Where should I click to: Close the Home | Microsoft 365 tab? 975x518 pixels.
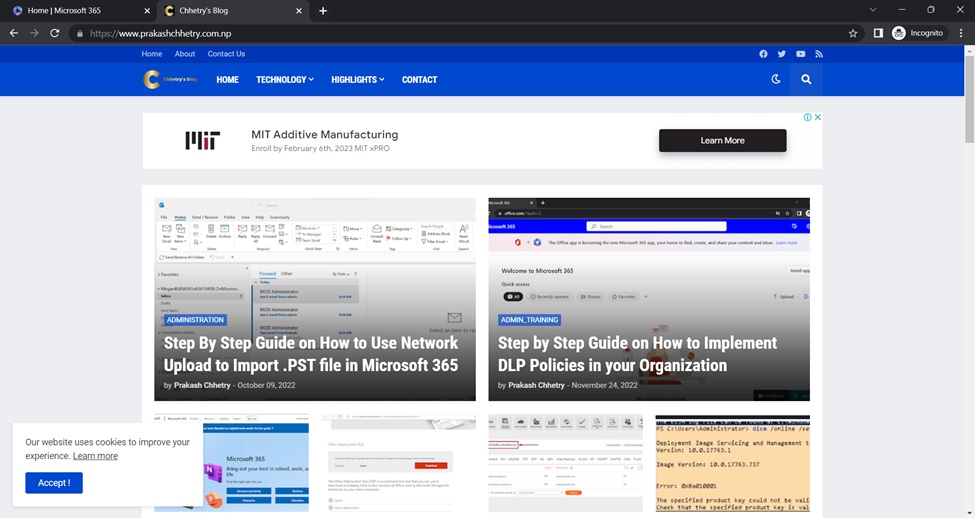click(147, 11)
